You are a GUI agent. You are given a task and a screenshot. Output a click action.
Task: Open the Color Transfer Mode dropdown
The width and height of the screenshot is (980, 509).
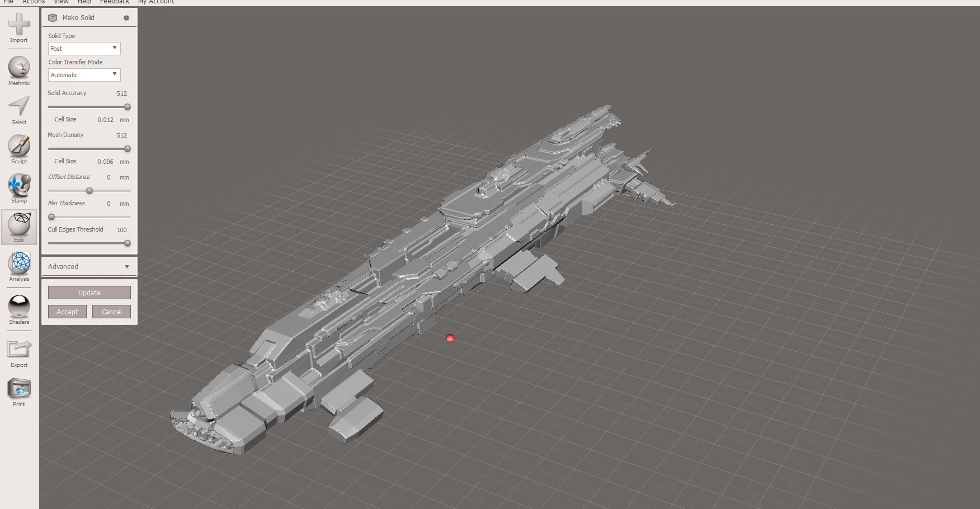(84, 74)
